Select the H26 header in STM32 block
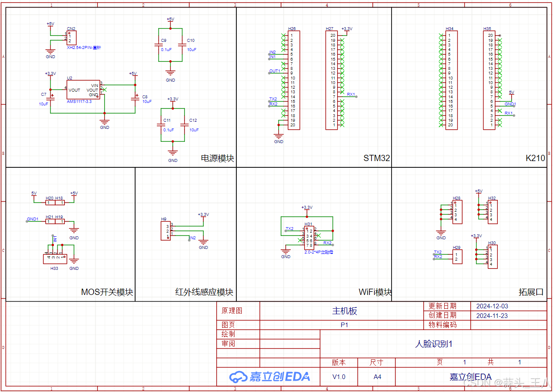 pos(294,80)
